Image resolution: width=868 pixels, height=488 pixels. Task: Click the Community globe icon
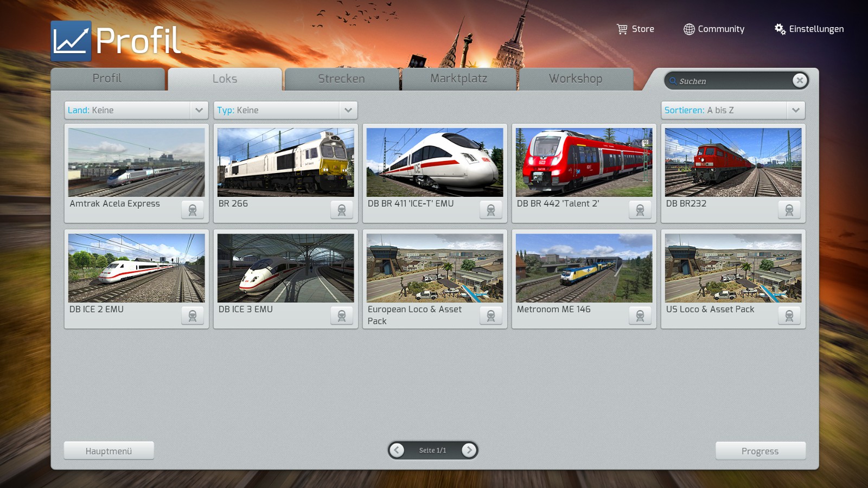click(x=689, y=29)
